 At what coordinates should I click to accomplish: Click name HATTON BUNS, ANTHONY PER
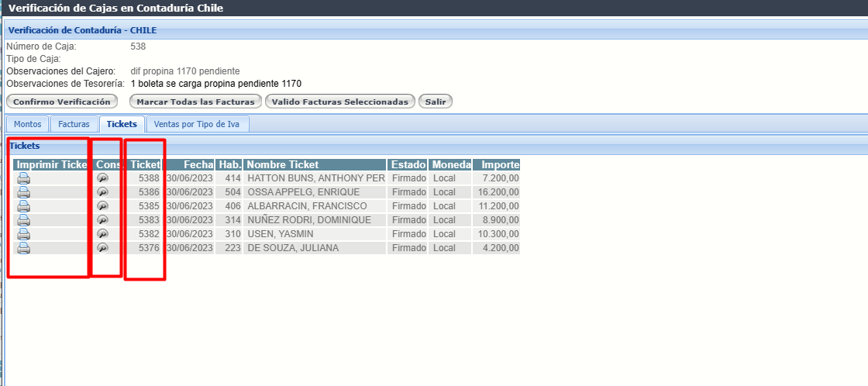(316, 178)
